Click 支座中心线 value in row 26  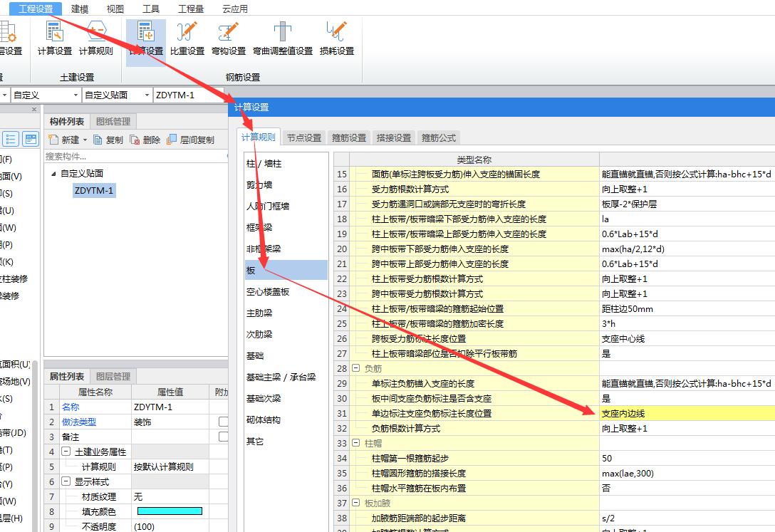(687, 339)
